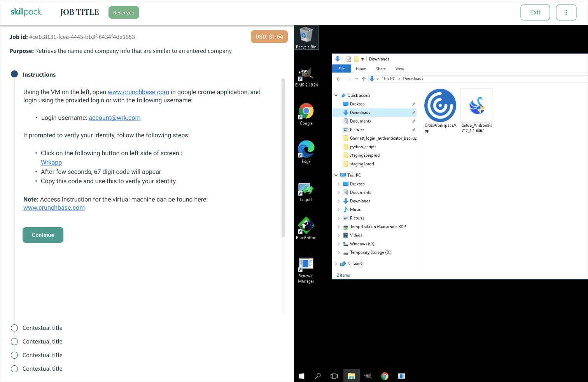Expand the Music tree node
The height and width of the screenshot is (382, 588).
339,210
